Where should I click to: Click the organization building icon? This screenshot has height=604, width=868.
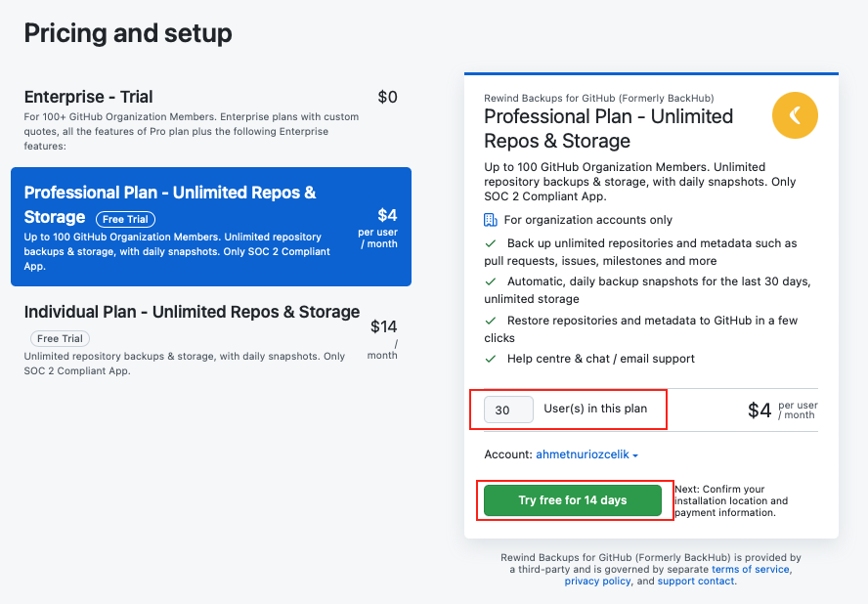[491, 220]
